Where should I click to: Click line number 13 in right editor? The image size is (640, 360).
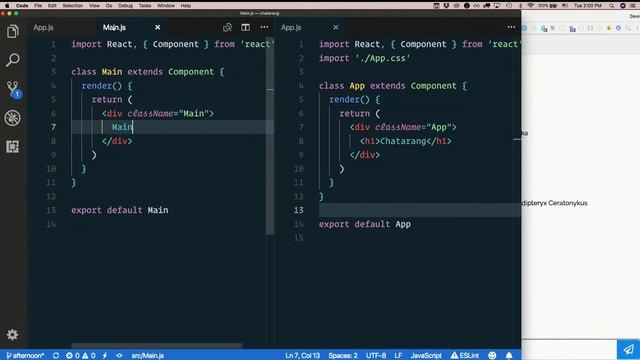point(298,210)
